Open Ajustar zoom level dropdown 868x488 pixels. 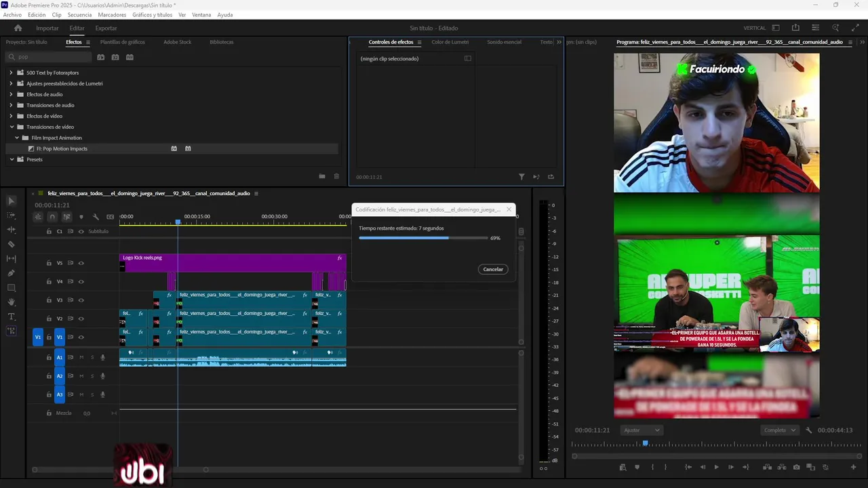pos(642,430)
